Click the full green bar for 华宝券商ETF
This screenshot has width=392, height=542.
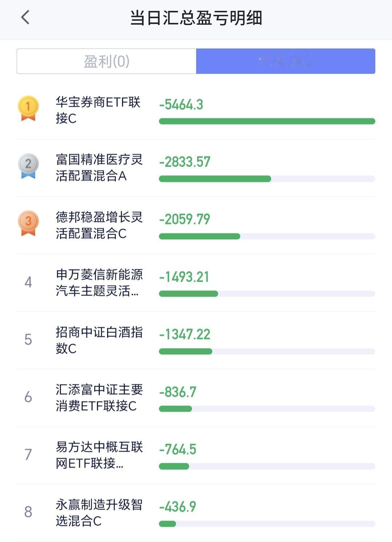(x=267, y=121)
